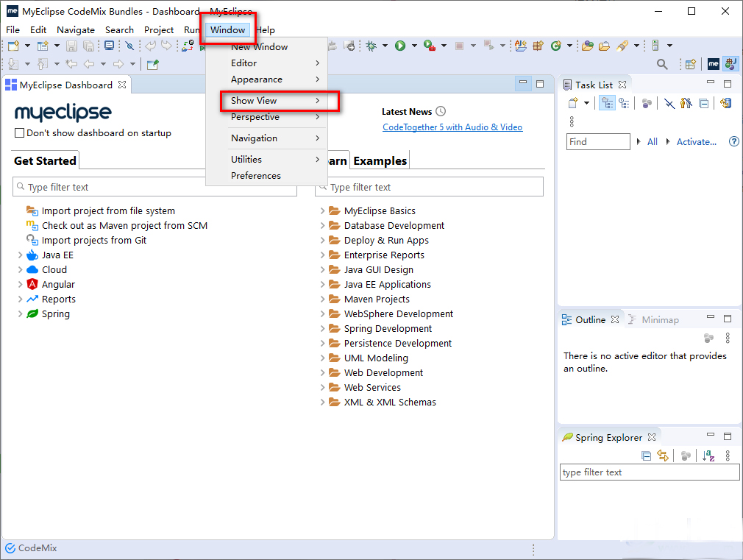This screenshot has width=743, height=560.
Task: Click the Latest News clock icon
Action: [x=441, y=111]
